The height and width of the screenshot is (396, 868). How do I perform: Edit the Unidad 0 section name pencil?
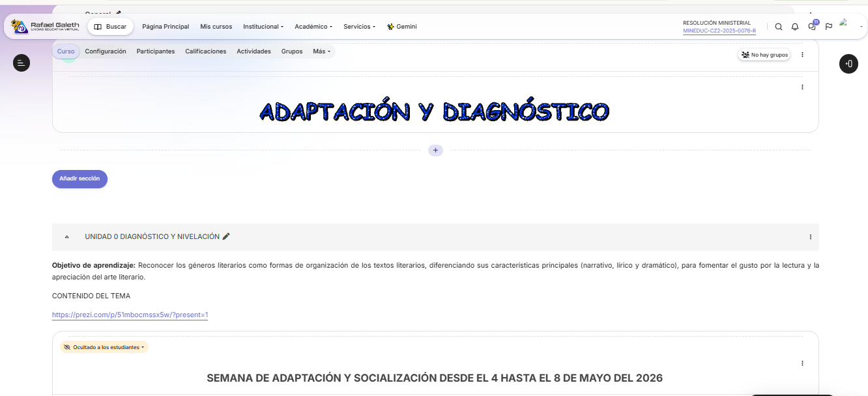pos(226,236)
